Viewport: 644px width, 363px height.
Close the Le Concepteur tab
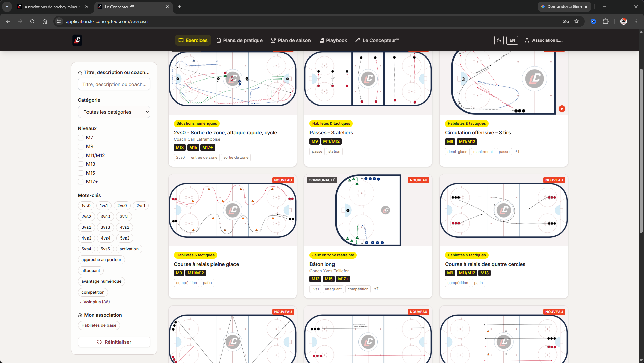167,7
